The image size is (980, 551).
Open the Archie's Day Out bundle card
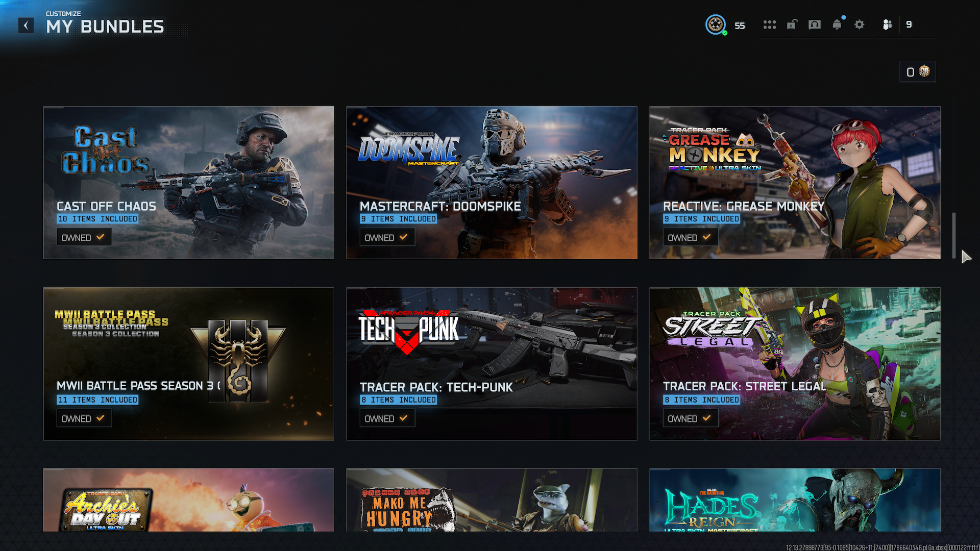click(189, 500)
